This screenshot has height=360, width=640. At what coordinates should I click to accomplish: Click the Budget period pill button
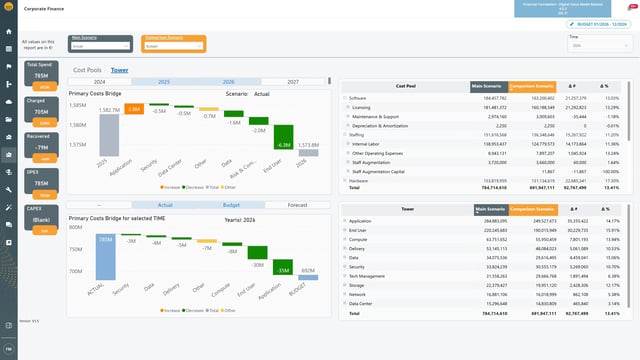(598, 24)
